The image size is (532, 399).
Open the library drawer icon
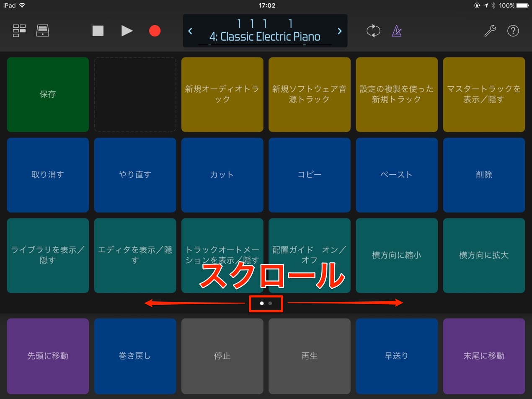(x=43, y=31)
